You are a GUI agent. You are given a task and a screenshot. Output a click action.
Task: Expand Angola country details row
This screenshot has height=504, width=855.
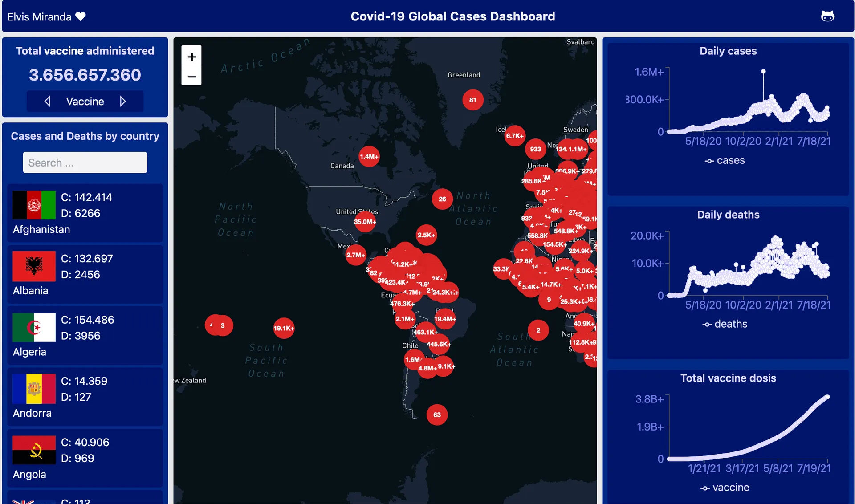(85, 456)
